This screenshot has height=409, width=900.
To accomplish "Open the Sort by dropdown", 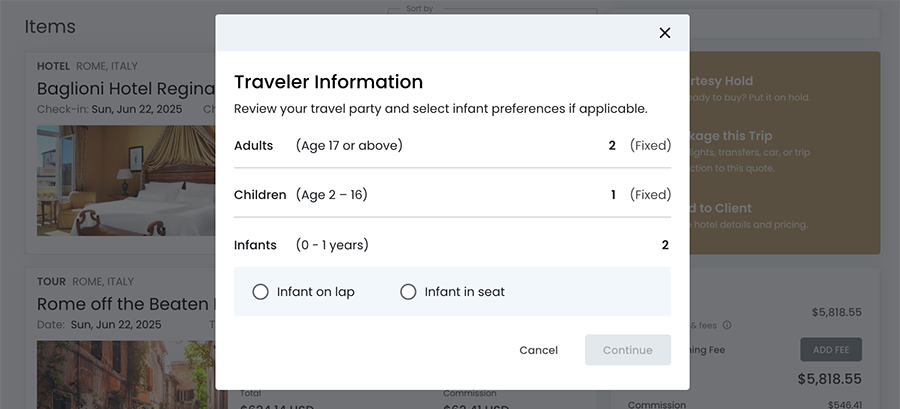I will [492, 13].
